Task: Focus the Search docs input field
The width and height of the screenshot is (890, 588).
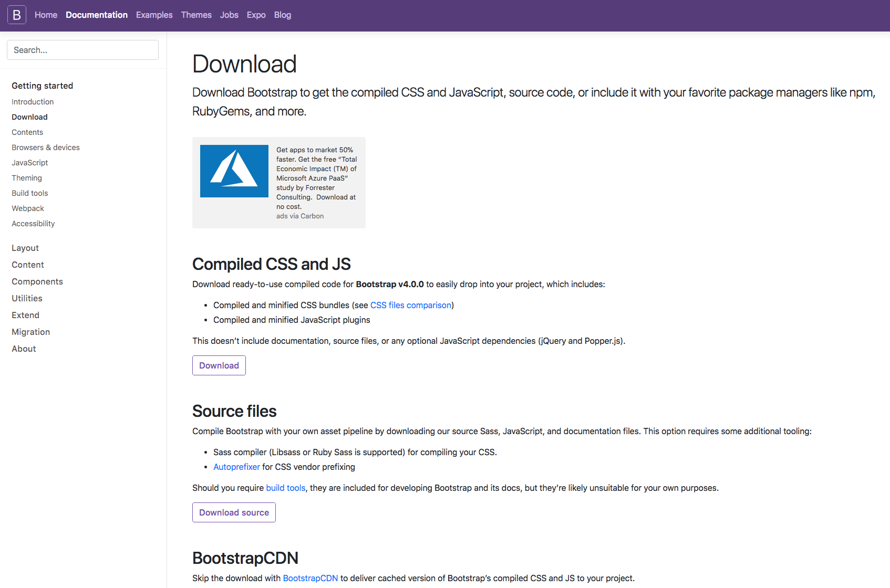Action: (82, 50)
